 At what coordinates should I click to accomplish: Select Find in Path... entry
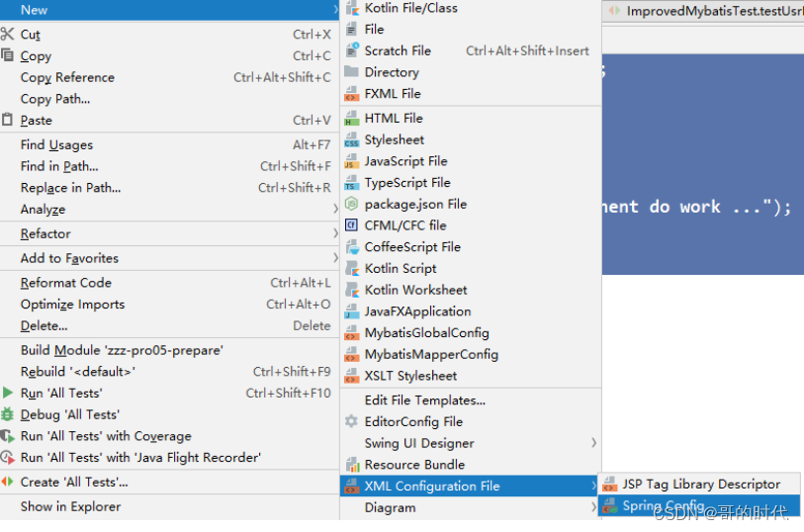(170, 166)
